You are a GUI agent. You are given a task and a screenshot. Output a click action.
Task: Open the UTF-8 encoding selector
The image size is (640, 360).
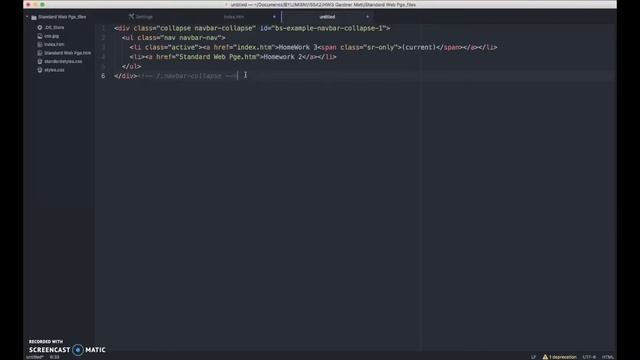click(x=589, y=357)
